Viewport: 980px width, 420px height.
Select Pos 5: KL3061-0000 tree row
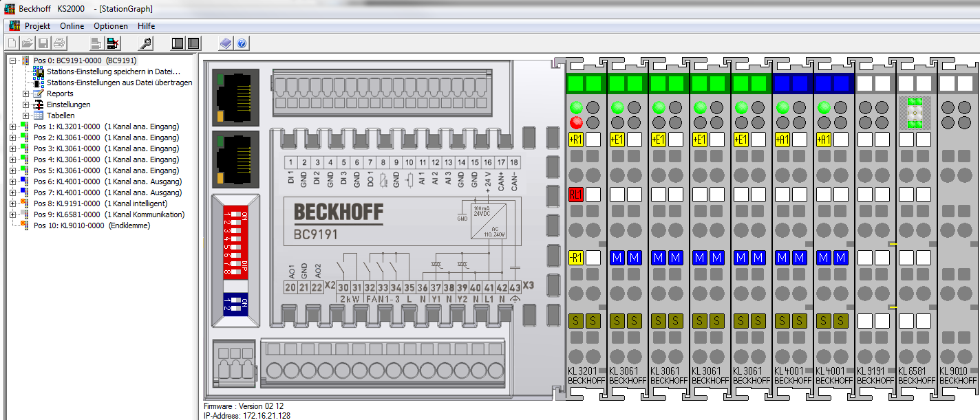(106, 170)
